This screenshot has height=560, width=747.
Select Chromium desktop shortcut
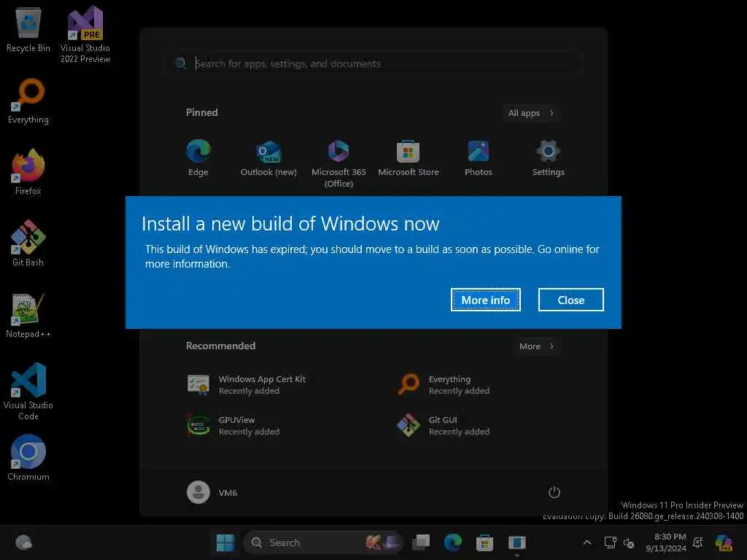point(28,458)
